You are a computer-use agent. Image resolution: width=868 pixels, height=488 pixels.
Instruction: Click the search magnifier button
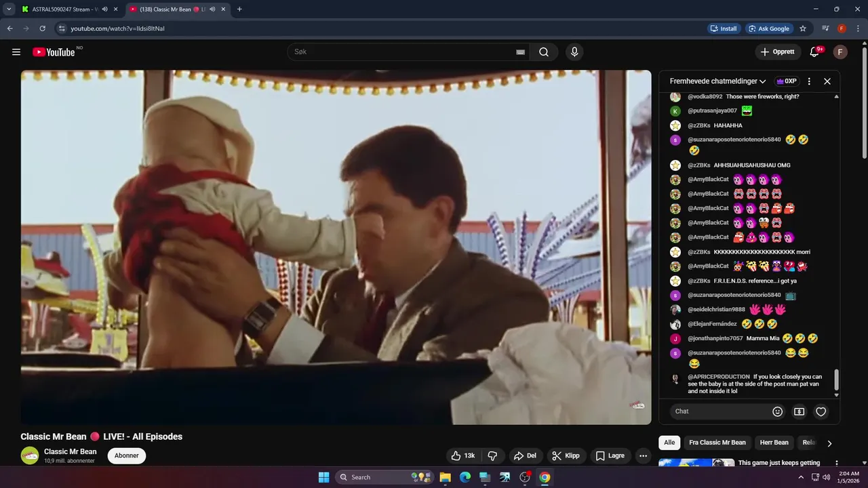coord(544,52)
